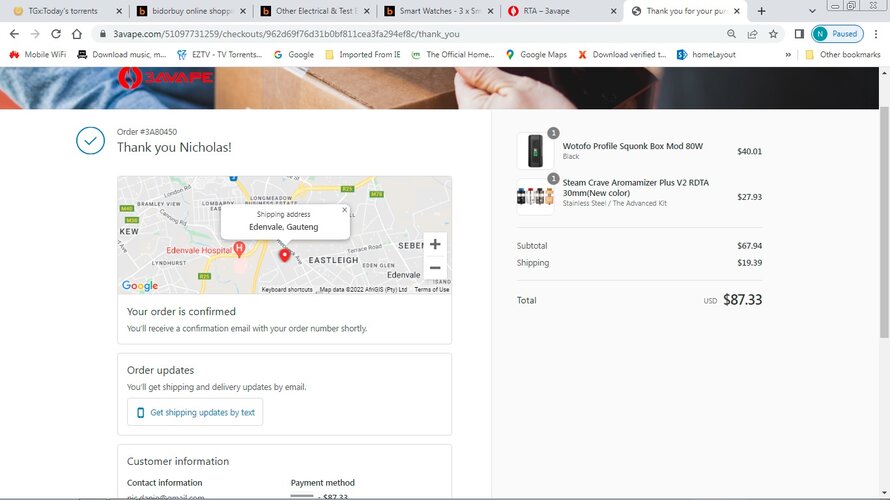Image resolution: width=890 pixels, height=500 pixels.
Task: Click Get shipping updates by text
Action: coord(195,413)
